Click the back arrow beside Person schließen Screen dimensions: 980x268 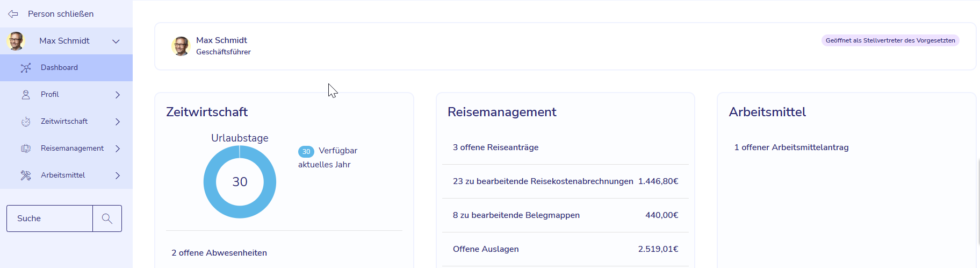pos(13,14)
